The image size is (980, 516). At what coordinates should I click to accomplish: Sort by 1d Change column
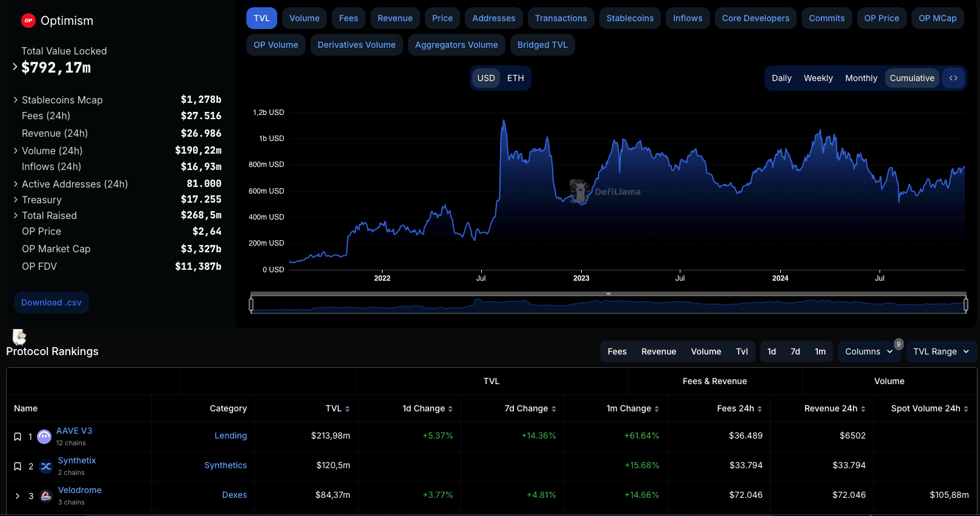click(450, 409)
